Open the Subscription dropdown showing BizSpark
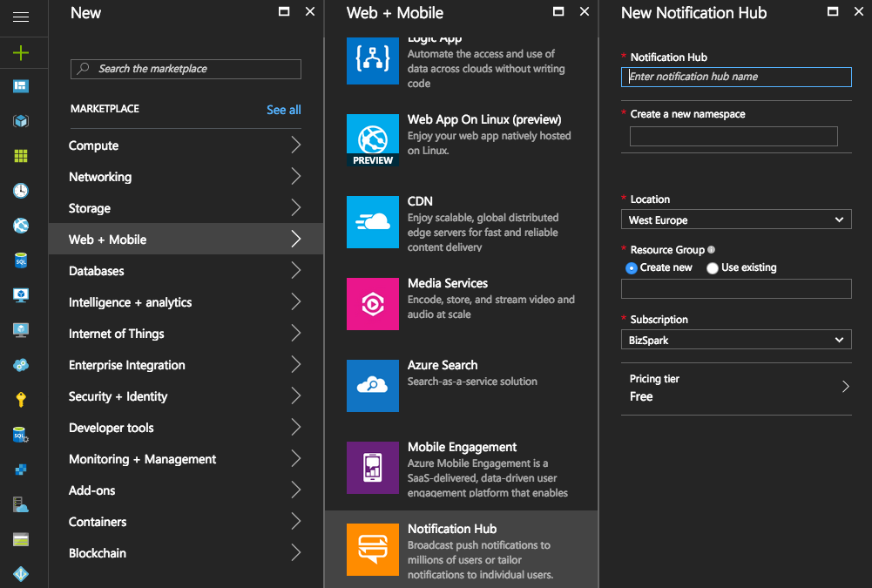The image size is (872, 588). coord(736,340)
